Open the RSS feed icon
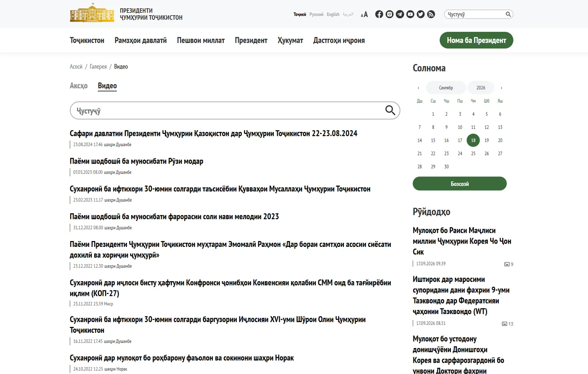Image resolution: width=588 pixels, height=374 pixels. [x=431, y=14]
